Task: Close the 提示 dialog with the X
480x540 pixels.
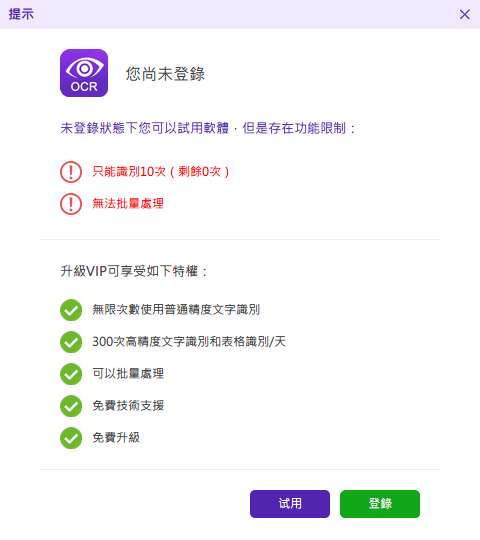Action: pyautogui.click(x=465, y=14)
